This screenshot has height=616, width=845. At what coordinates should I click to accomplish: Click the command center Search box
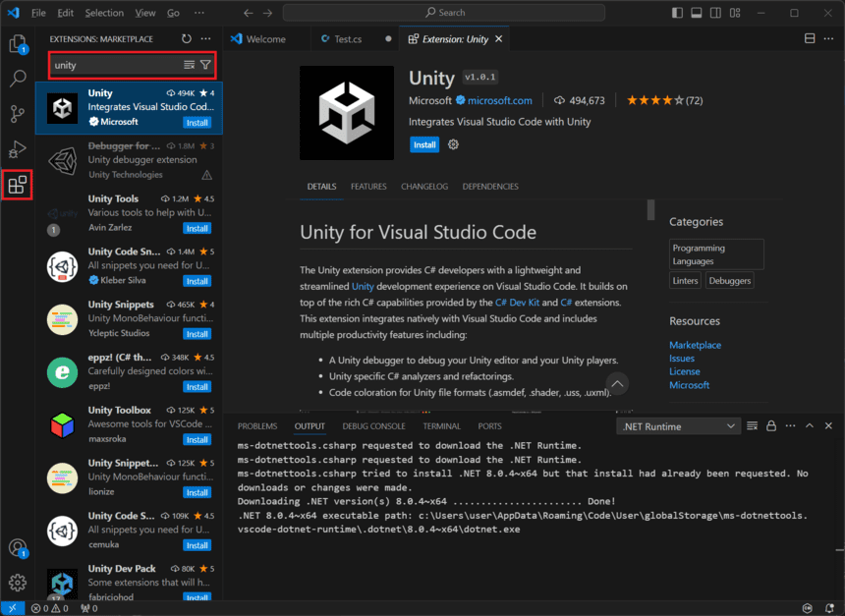444,13
